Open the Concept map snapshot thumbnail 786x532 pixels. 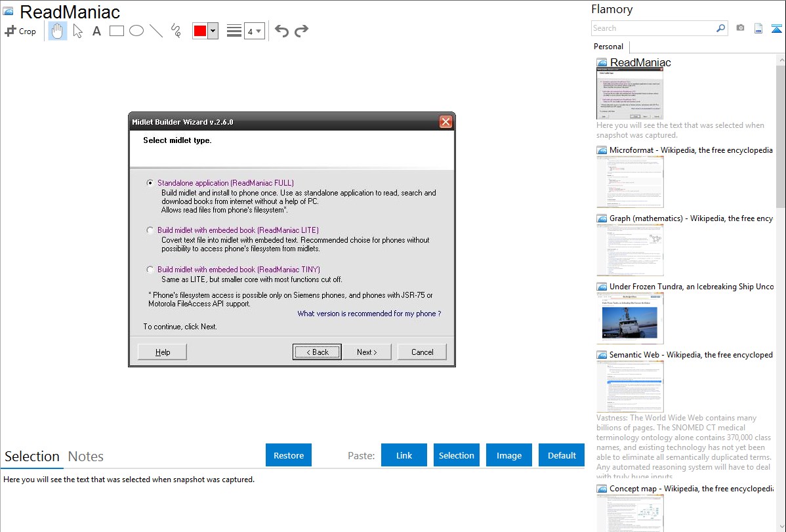pyautogui.click(x=630, y=513)
